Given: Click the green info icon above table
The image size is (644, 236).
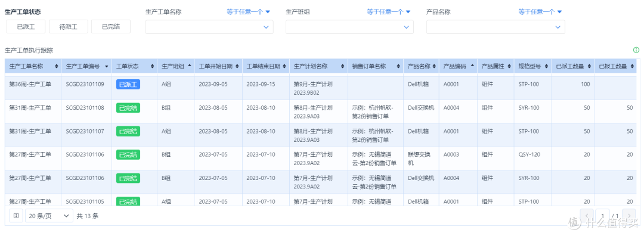Looking at the screenshot, I should (x=636, y=50).
